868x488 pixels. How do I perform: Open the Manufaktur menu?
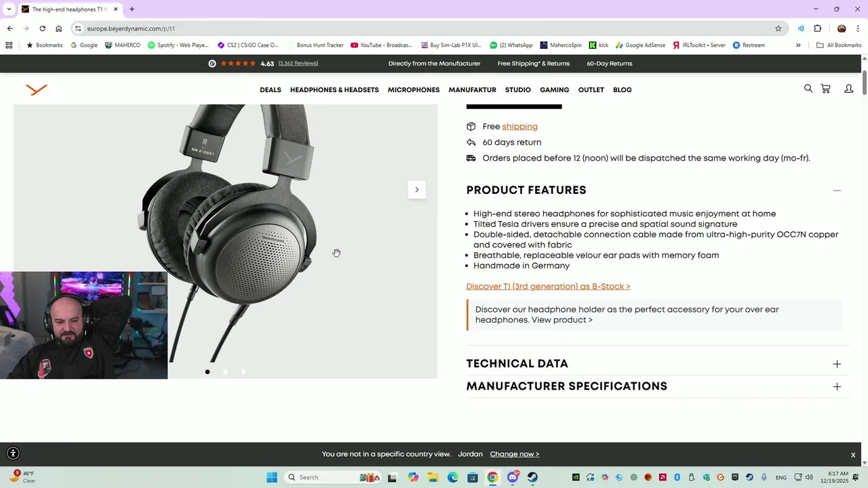(472, 89)
